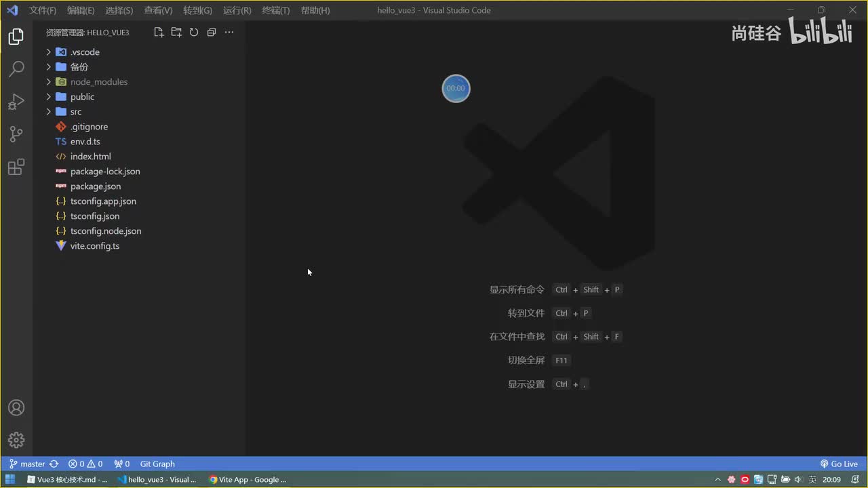Open the Extensions view
Screen dimensions: 868x488
pyautogui.click(x=16, y=167)
